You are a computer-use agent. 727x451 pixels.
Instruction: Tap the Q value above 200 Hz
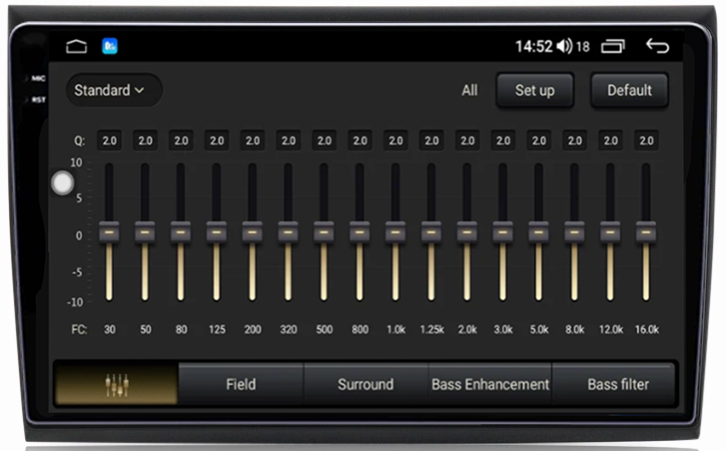(252, 140)
